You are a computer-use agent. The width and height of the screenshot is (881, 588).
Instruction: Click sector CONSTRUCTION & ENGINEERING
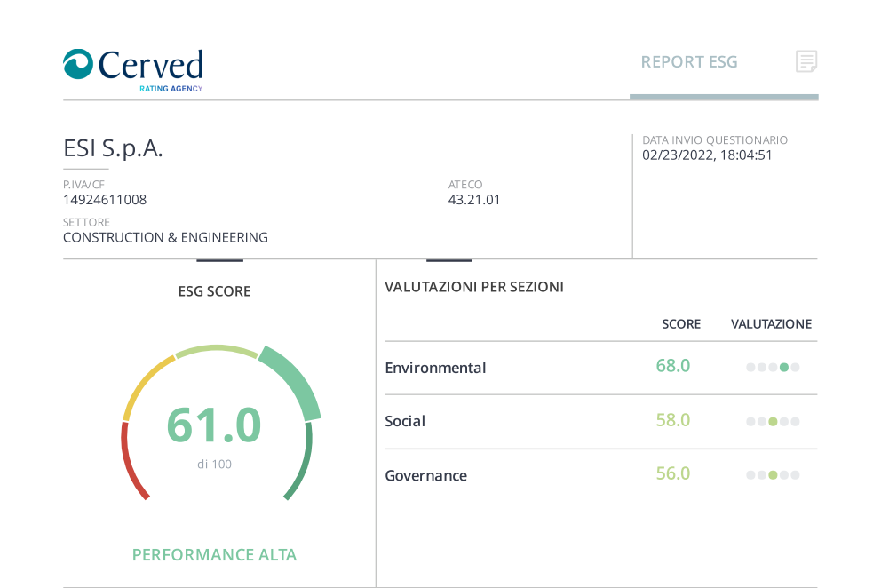[x=165, y=237]
